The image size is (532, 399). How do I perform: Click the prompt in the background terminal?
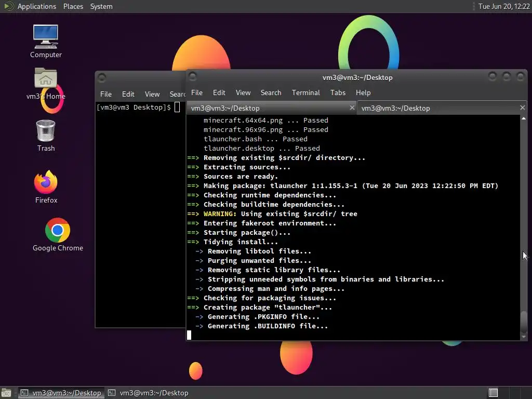point(134,107)
